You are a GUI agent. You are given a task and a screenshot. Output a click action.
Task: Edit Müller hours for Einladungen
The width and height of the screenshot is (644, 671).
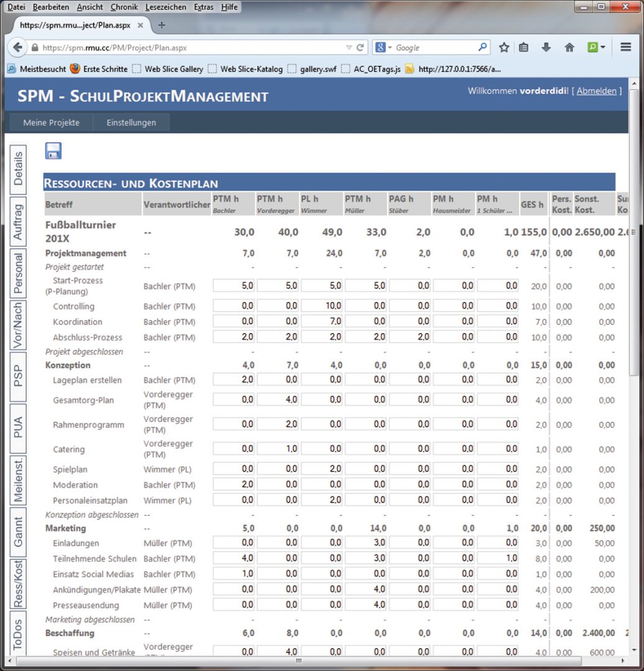click(x=366, y=542)
